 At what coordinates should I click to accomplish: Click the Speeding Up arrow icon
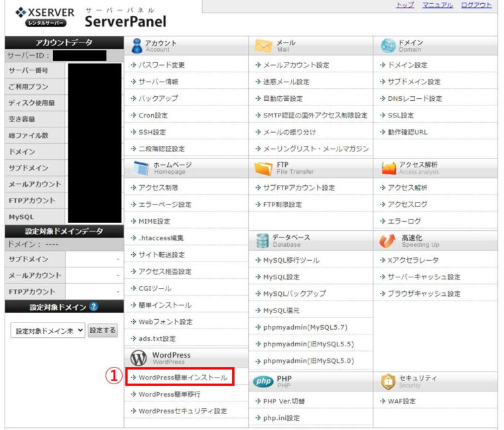[x=387, y=241]
